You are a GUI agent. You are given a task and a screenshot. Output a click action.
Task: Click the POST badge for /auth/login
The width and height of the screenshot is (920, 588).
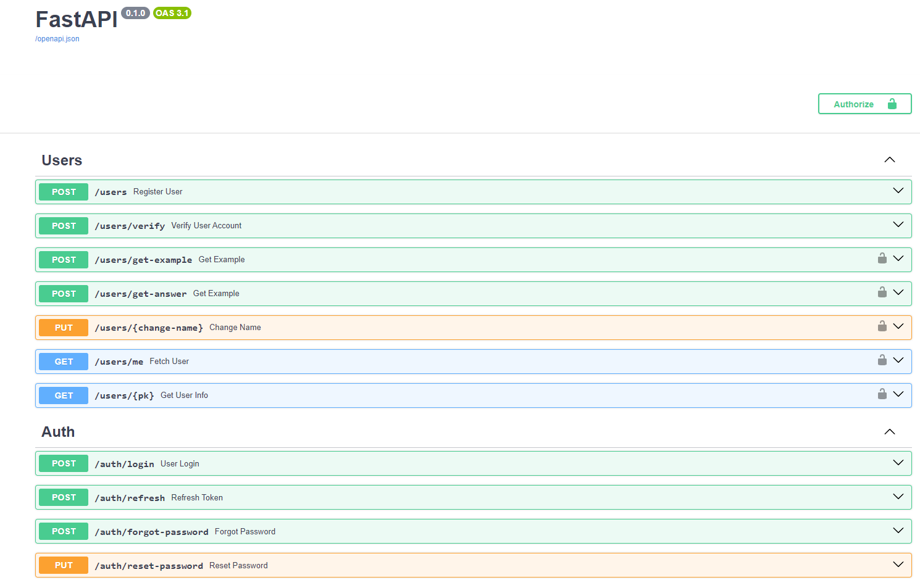pyautogui.click(x=64, y=463)
